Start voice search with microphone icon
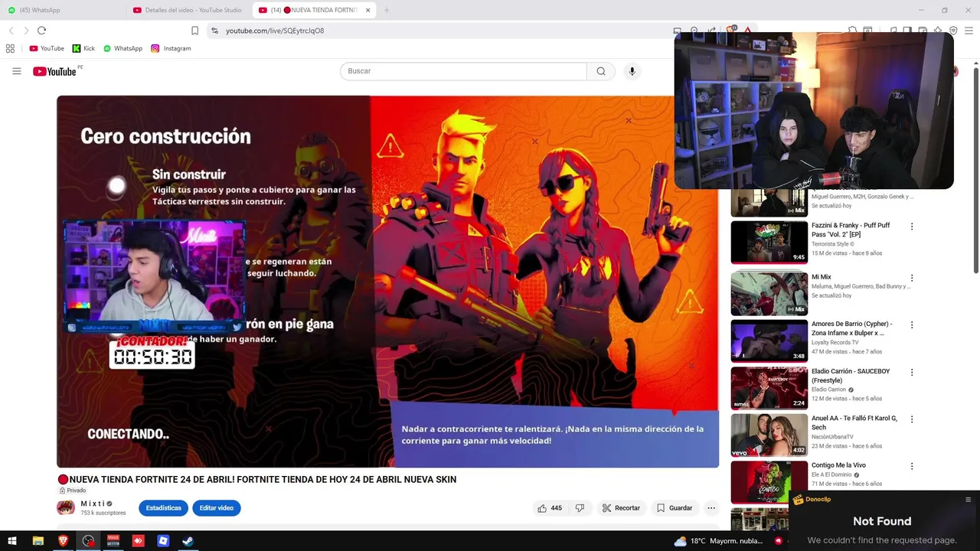The height and width of the screenshot is (551, 980). click(632, 71)
